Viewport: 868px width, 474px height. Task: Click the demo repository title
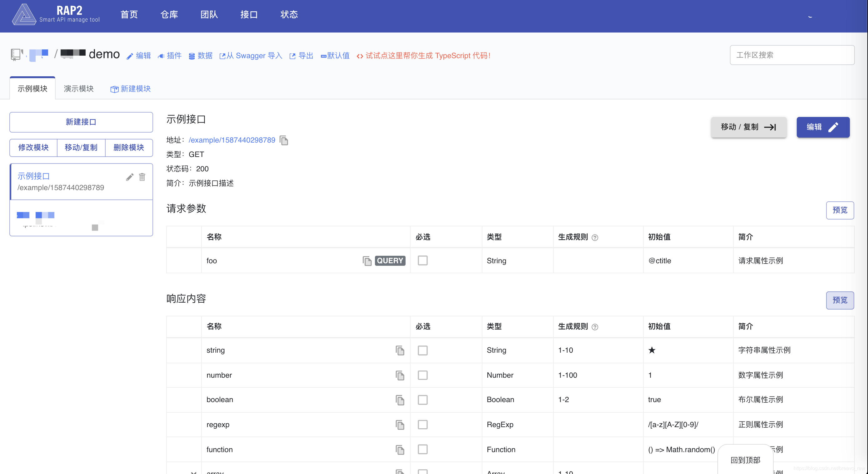tap(104, 54)
